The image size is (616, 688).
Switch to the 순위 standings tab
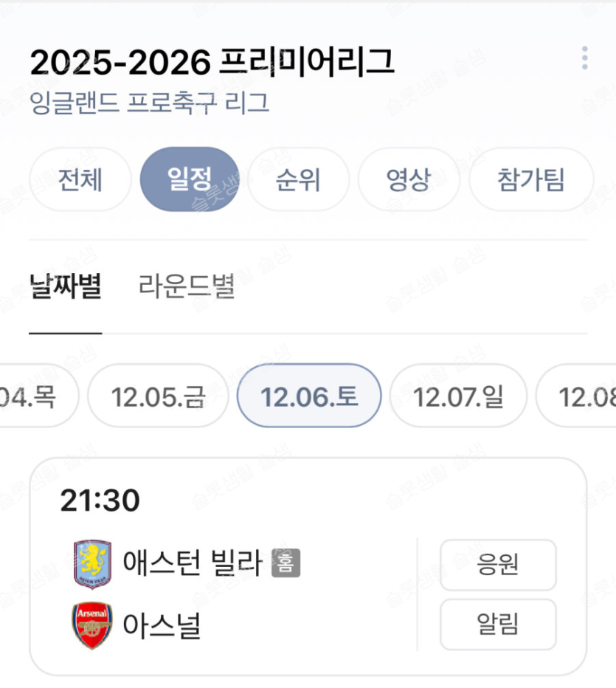click(298, 180)
